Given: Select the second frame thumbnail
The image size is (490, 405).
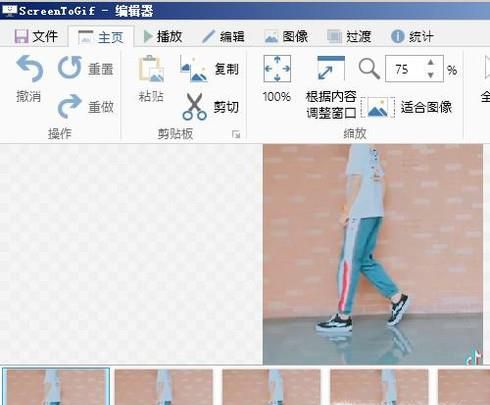Looking at the screenshot, I should (164, 387).
